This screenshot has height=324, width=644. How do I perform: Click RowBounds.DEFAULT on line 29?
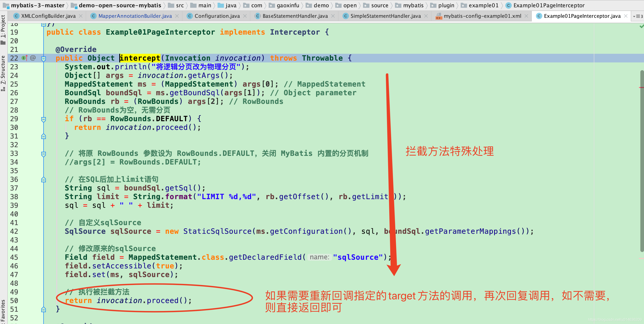tap(149, 119)
